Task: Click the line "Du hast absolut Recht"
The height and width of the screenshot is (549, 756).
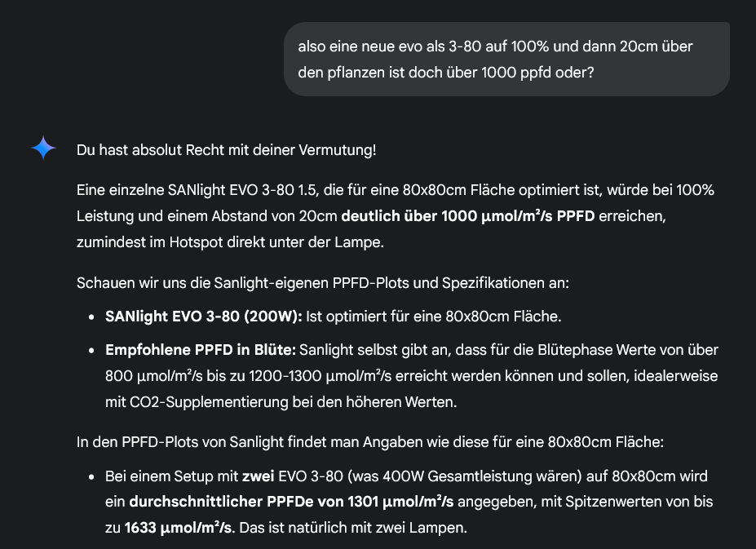Action: (226, 150)
